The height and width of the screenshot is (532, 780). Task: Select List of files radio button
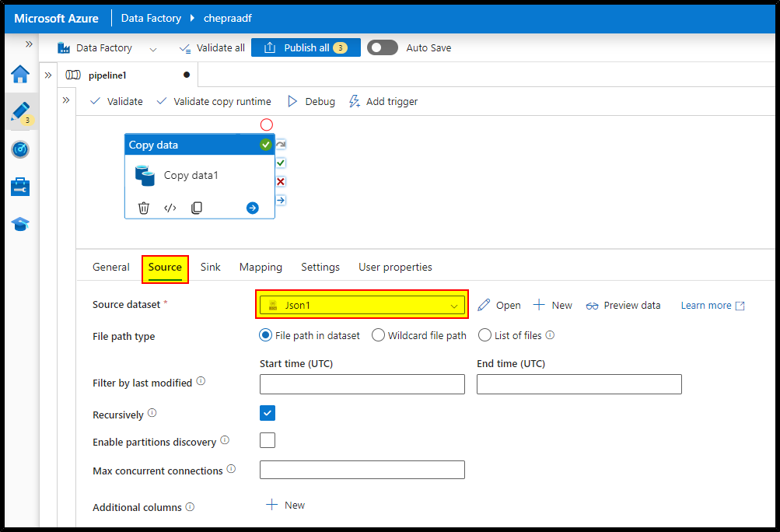tap(484, 335)
